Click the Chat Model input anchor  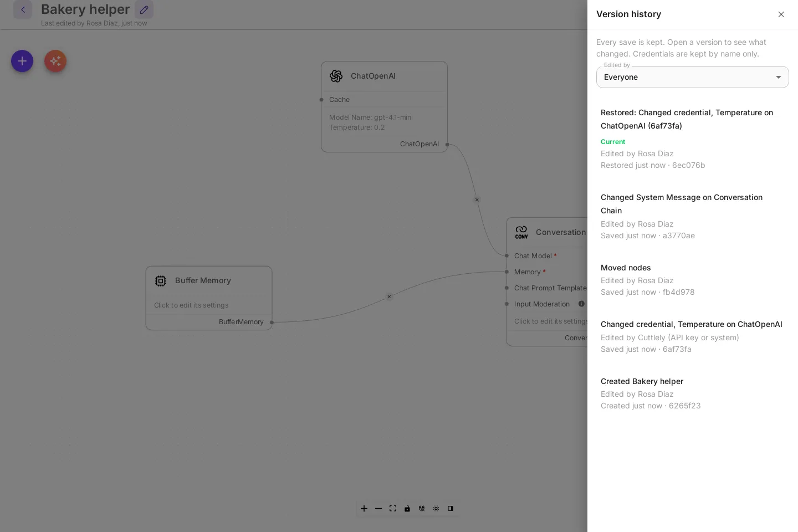coord(507,255)
